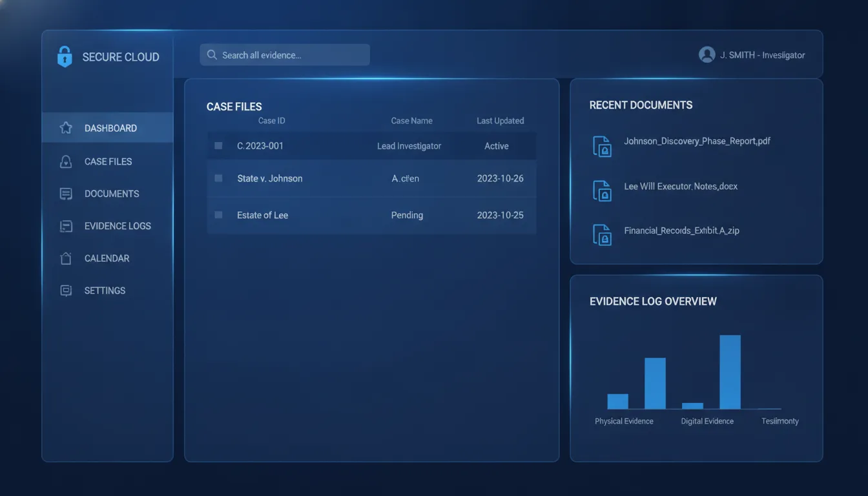Click the user avatar icon beside J. SMITH
Screen dimensions: 868x496
707,55
